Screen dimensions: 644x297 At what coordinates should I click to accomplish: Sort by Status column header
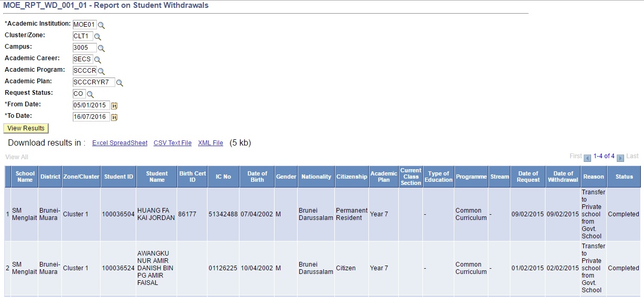(624, 177)
